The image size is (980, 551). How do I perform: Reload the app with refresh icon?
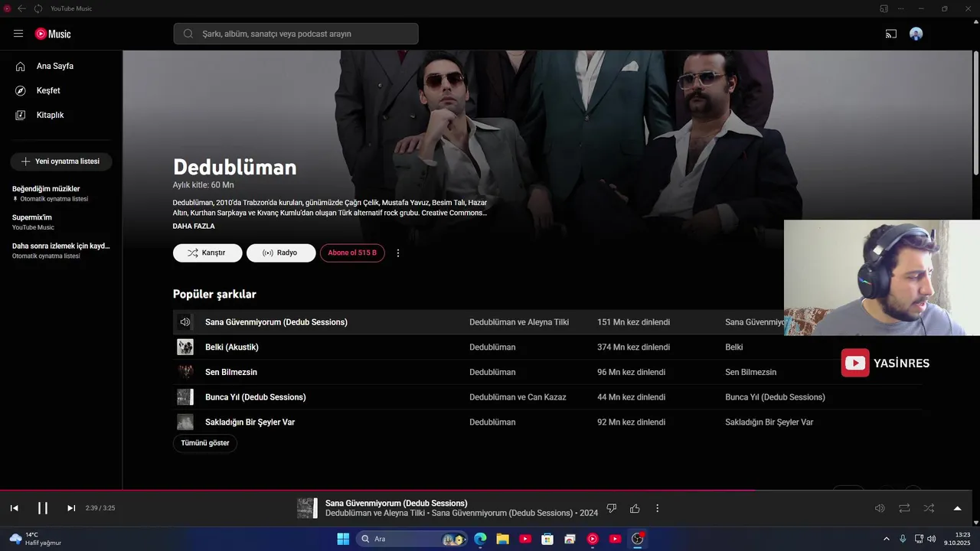38,8
